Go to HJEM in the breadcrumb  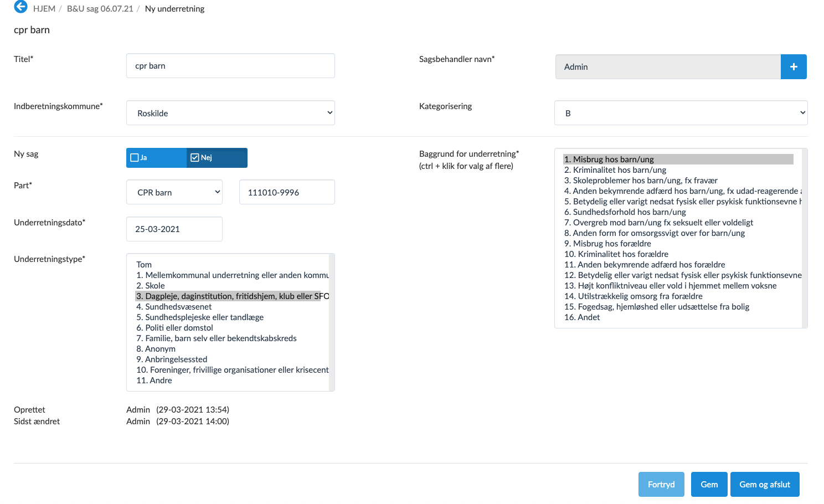[x=44, y=9]
